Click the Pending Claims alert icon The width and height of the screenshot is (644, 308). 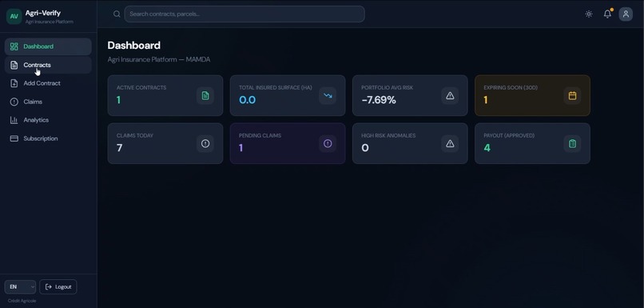click(x=328, y=143)
